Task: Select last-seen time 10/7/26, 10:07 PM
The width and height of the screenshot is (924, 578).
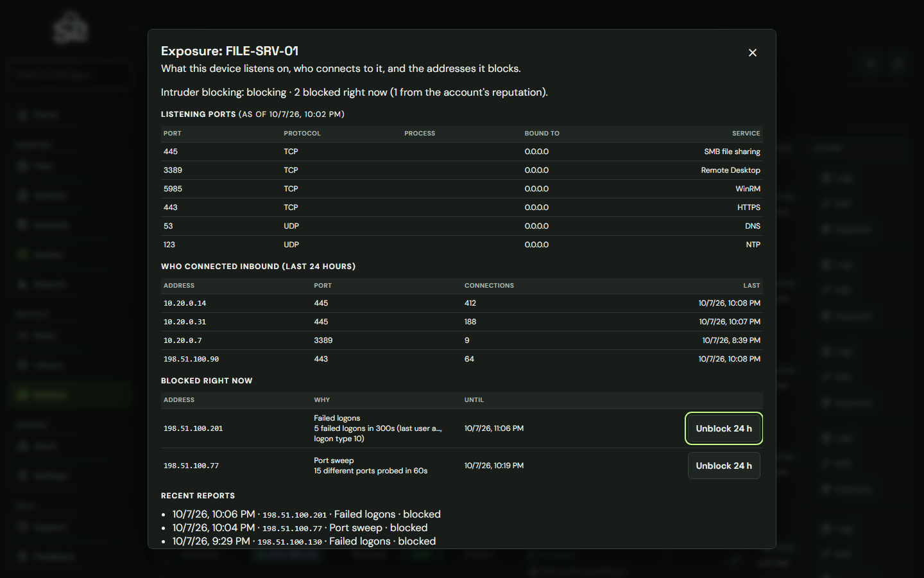Action: 730,322
